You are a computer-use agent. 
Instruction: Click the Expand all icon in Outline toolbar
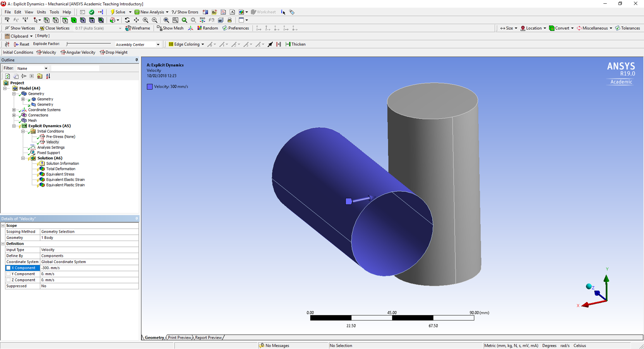click(32, 76)
